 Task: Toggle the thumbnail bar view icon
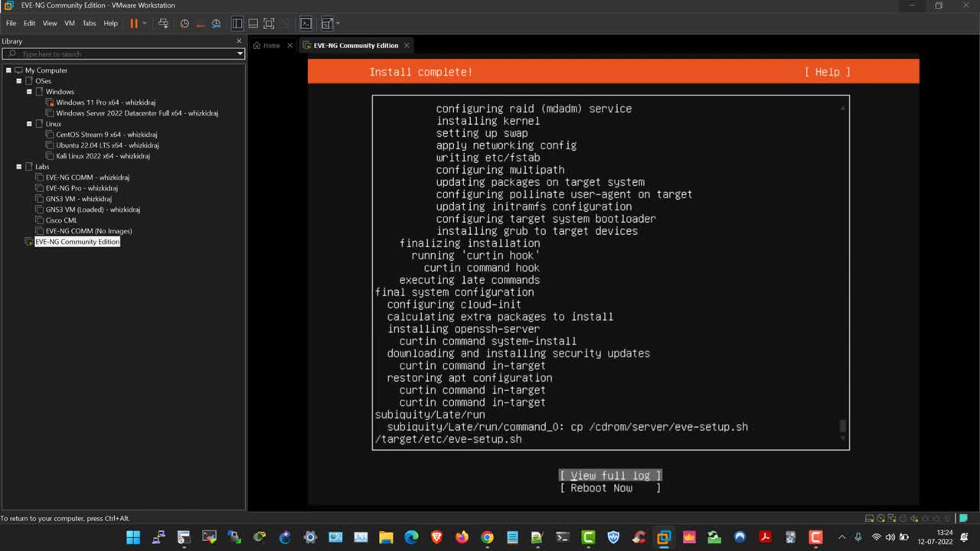[253, 24]
